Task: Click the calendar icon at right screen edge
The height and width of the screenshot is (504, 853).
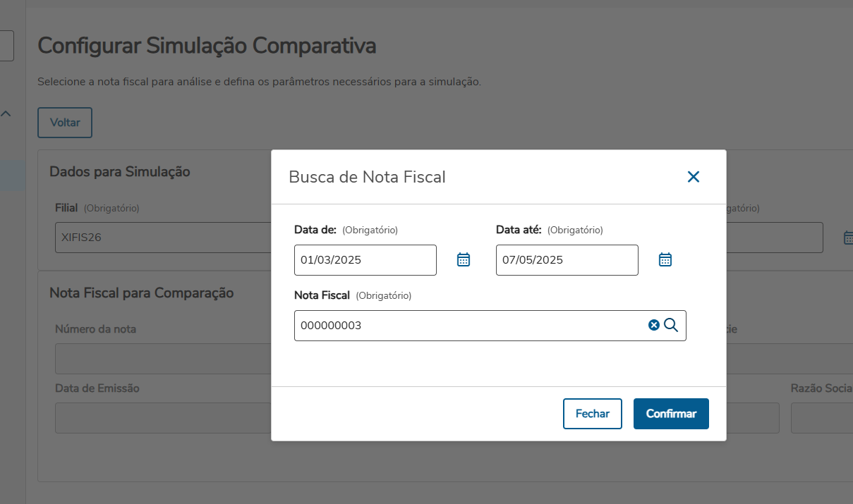Action: point(848,238)
